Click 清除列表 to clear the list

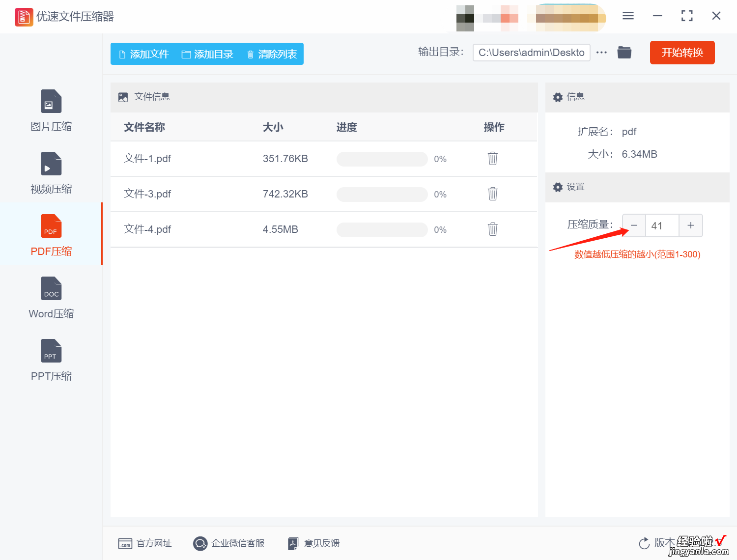[272, 54]
